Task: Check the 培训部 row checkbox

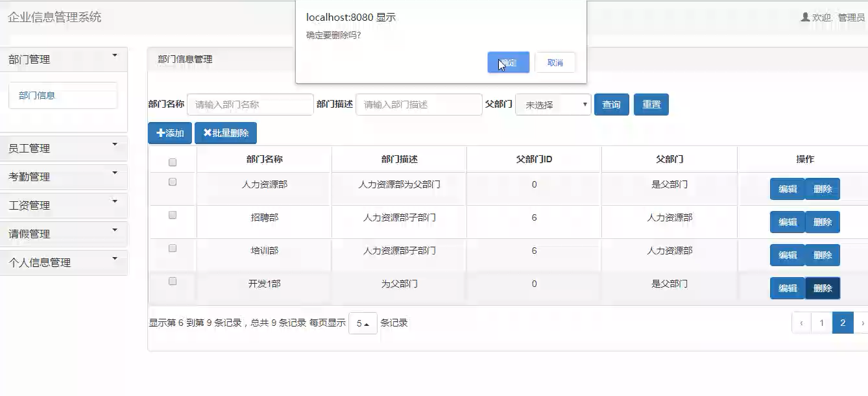Action: 173,248
